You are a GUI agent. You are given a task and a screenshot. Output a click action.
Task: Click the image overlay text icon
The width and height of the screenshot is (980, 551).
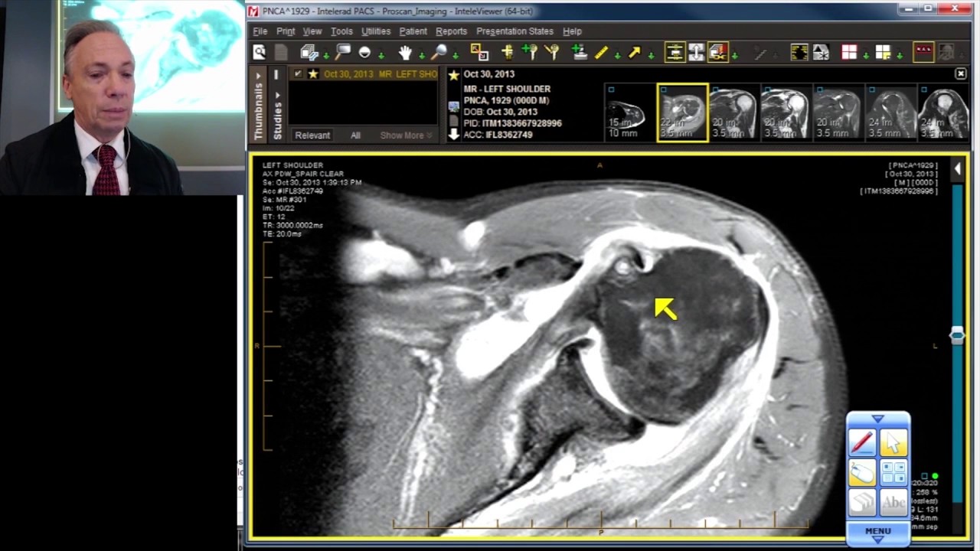(x=799, y=52)
